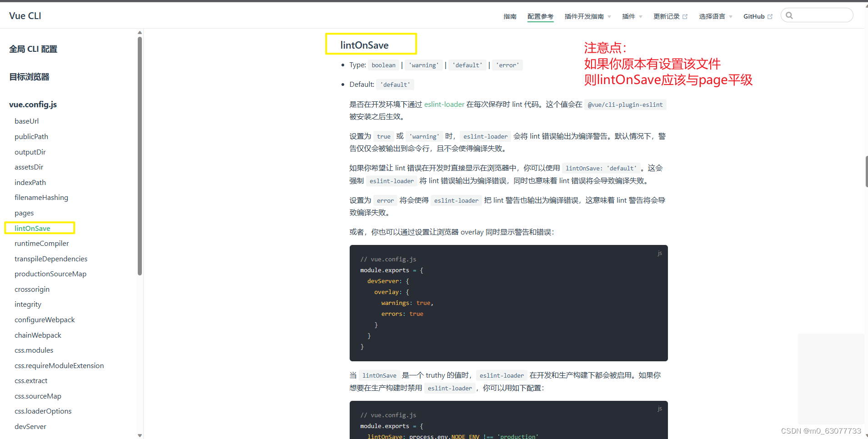The width and height of the screenshot is (868, 439).
Task: Go to crossorigin in the sidebar
Action: (32, 289)
